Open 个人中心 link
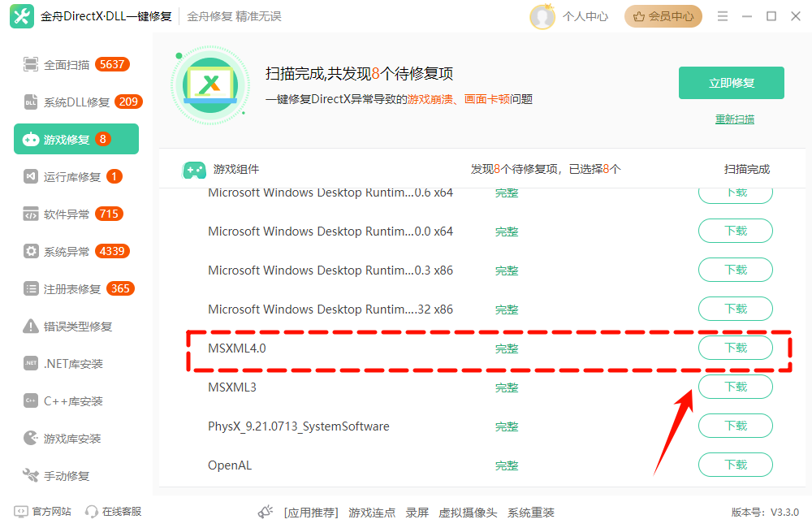The width and height of the screenshot is (812, 528). pyautogui.click(x=585, y=16)
